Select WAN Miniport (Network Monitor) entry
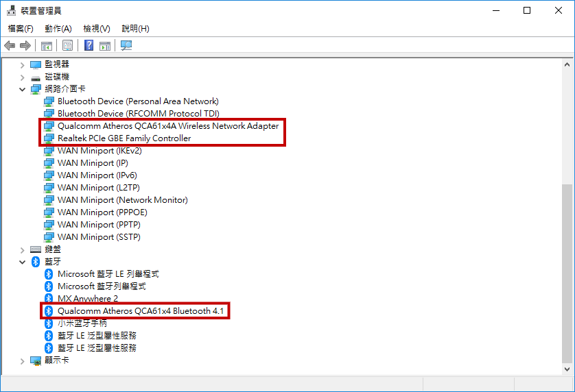The image size is (575, 392). click(x=123, y=200)
